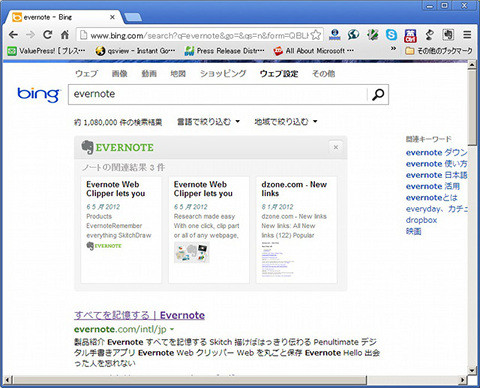Close the Evernote results panel
The height and width of the screenshot is (388, 480).
(336, 147)
